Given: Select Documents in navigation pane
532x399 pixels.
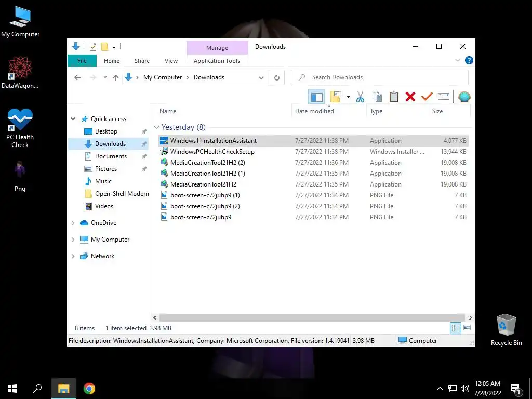Looking at the screenshot, I should click(111, 156).
